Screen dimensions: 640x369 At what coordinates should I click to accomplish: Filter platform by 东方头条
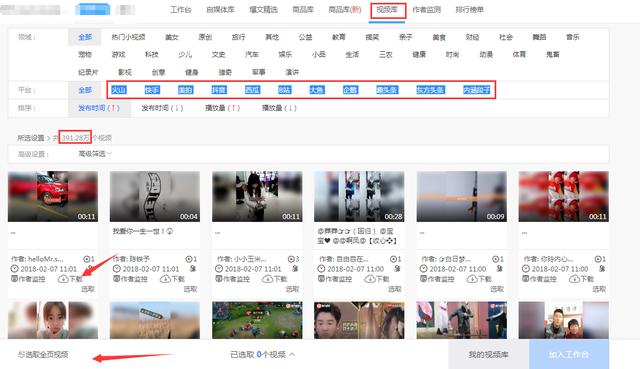click(x=430, y=90)
